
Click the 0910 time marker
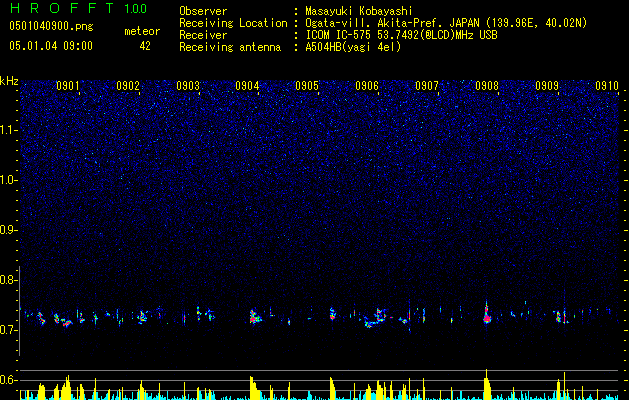(607, 86)
